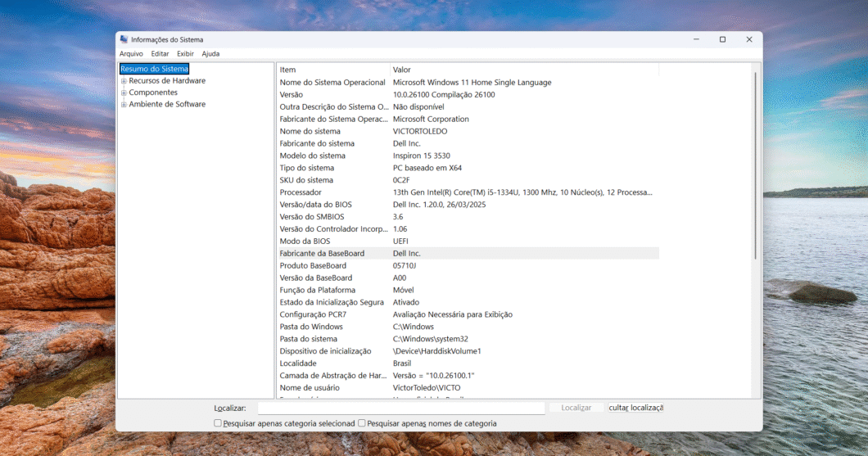Select Versão do Controlador Incorporado row
Image resolution: width=868 pixels, height=456 pixels.
[468, 229]
